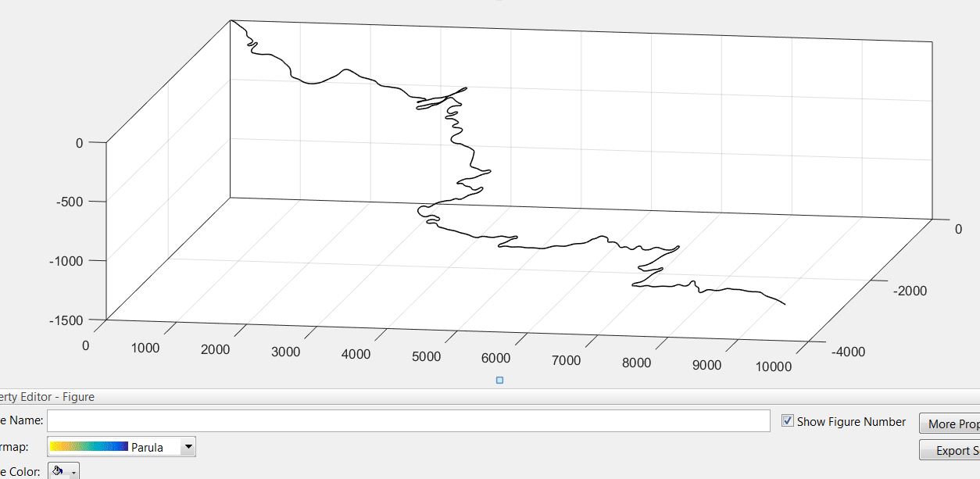
Task: Click the Show Figure Number label text
Action: (x=851, y=421)
